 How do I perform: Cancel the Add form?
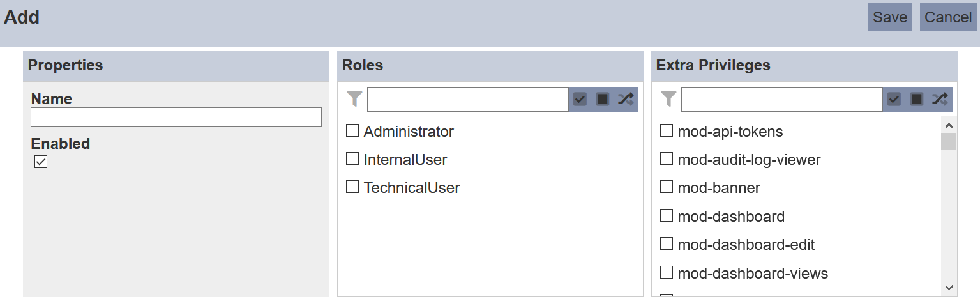(948, 17)
